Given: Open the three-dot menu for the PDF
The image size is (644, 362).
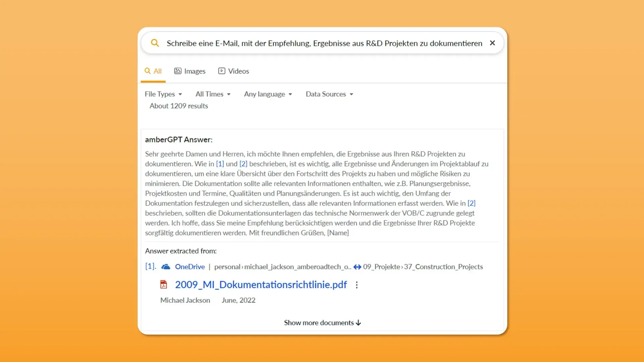Looking at the screenshot, I should [x=357, y=285].
